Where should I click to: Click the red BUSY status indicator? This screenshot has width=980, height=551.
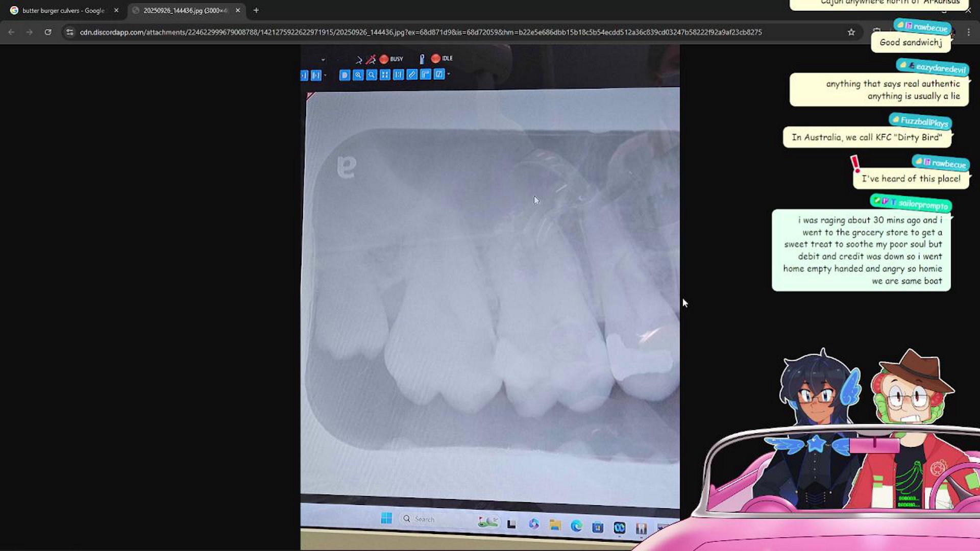384,59
